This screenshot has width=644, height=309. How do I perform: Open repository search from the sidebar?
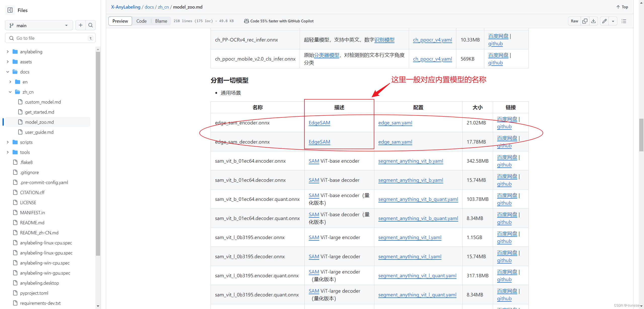click(91, 25)
